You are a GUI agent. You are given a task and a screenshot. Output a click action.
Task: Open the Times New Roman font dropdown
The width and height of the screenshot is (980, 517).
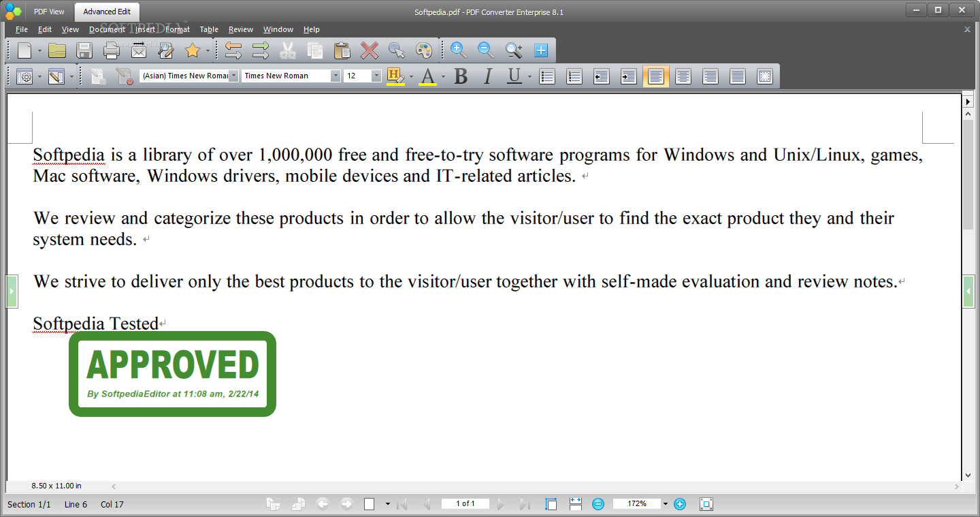tap(336, 76)
